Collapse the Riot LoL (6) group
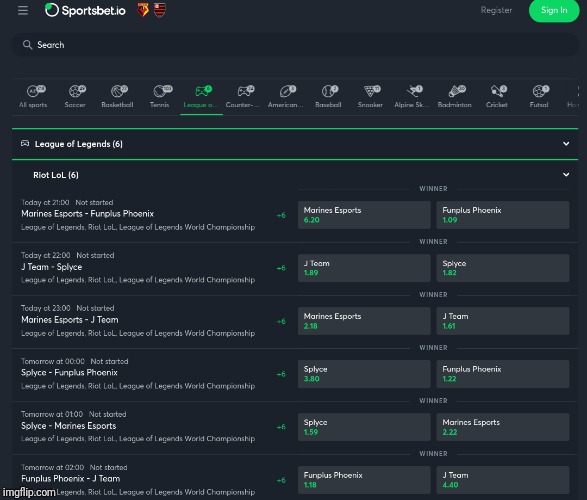Viewport: 587px width, 500px height. 566,175
